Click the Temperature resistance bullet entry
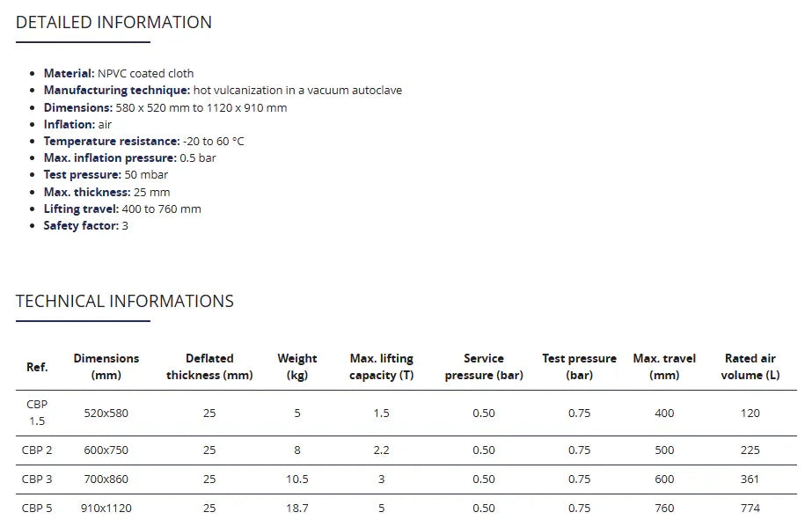This screenshot has width=812, height=527. tap(143, 142)
